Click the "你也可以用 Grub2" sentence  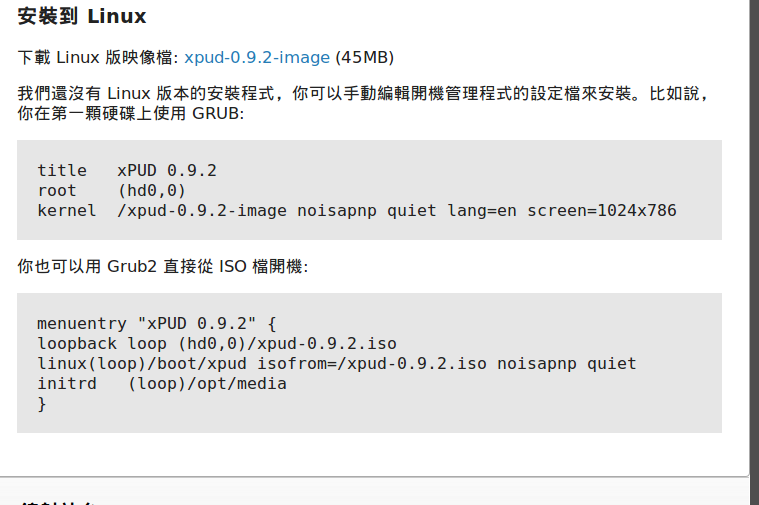[163, 267]
